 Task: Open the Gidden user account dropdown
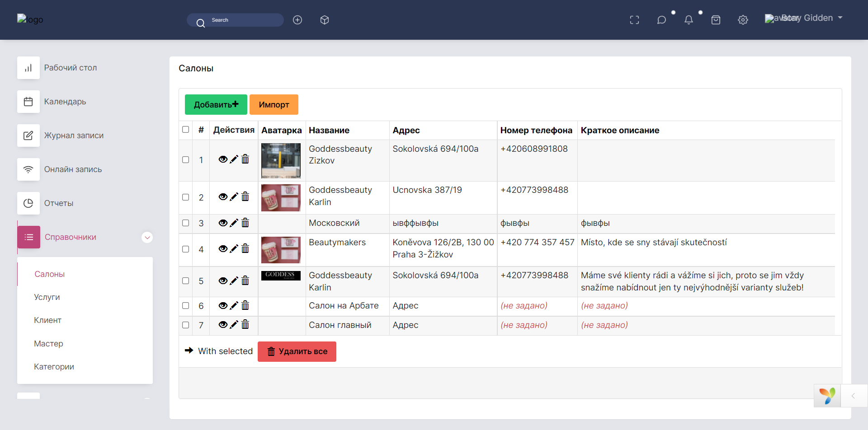[x=804, y=18]
